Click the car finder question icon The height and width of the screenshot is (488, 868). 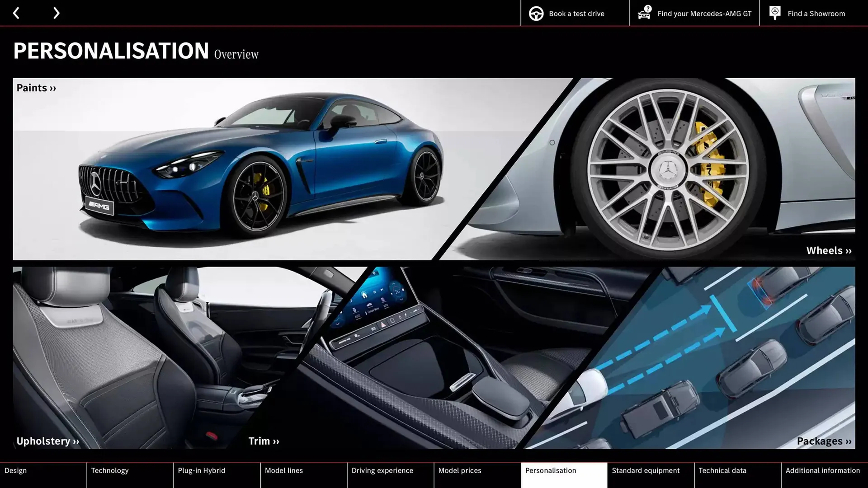click(644, 13)
